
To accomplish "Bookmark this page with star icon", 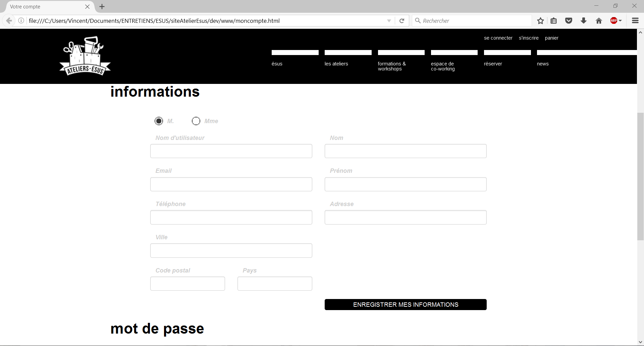I will click(x=540, y=21).
